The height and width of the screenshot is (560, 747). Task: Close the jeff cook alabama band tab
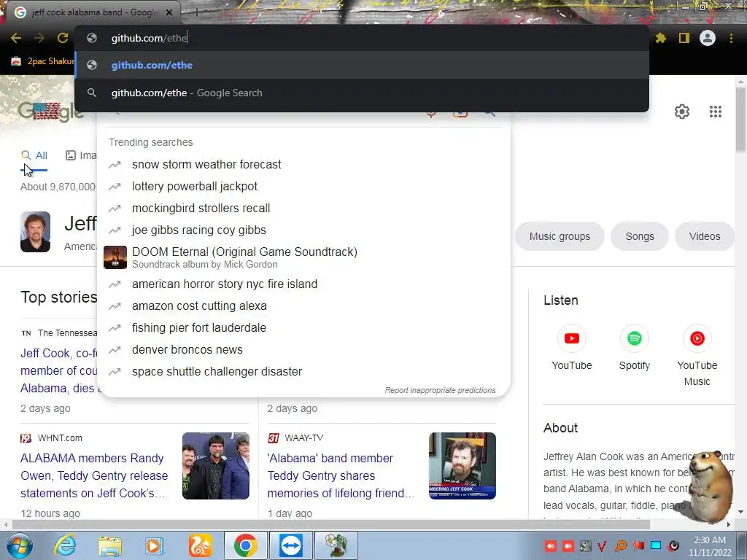[169, 12]
